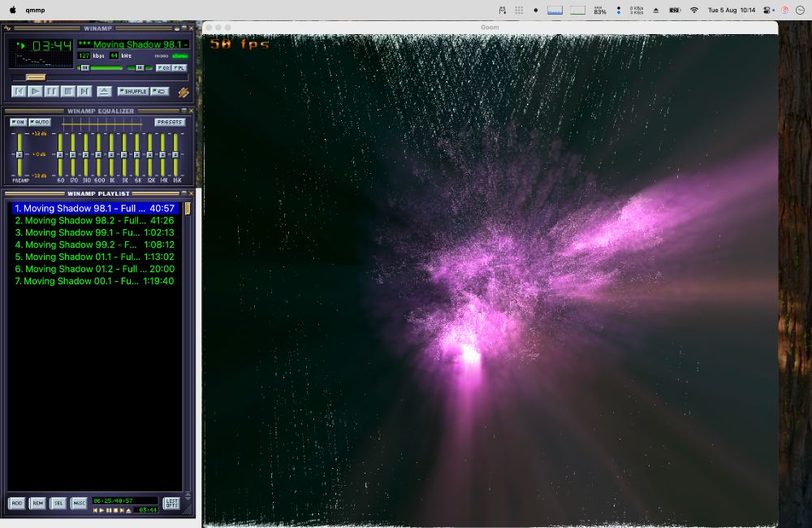Skip to the previous track
The width and height of the screenshot is (812, 528).
click(x=19, y=92)
